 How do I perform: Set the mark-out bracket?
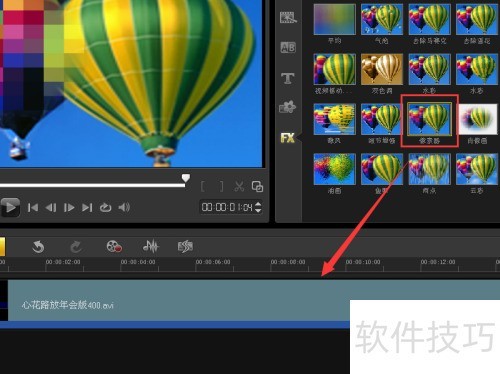click(221, 186)
